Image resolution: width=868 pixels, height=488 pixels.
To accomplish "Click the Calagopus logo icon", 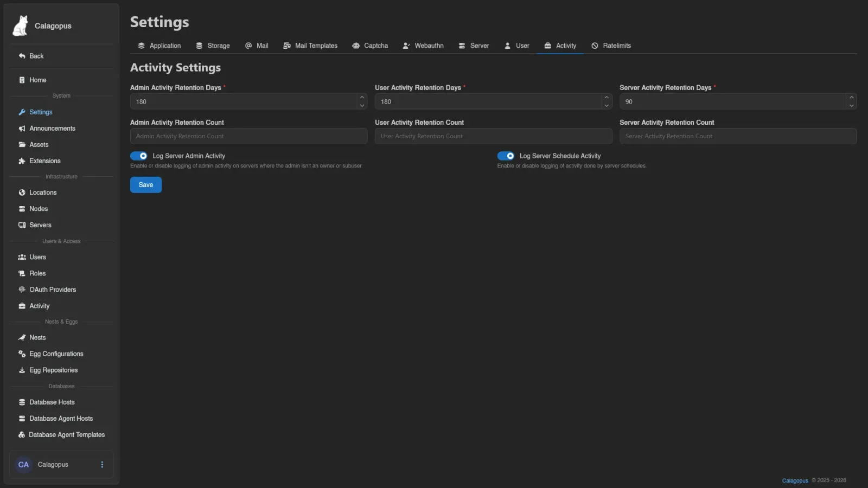I will click(x=21, y=25).
